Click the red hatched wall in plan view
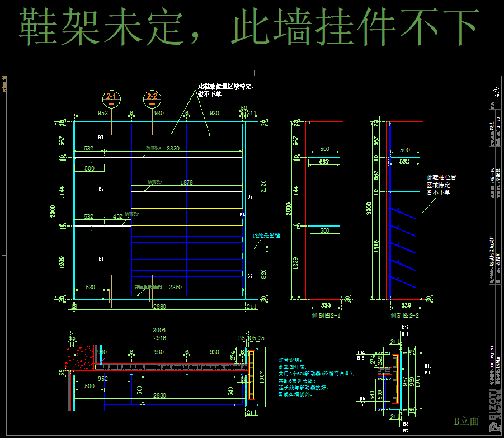 pyautogui.click(x=80, y=357)
